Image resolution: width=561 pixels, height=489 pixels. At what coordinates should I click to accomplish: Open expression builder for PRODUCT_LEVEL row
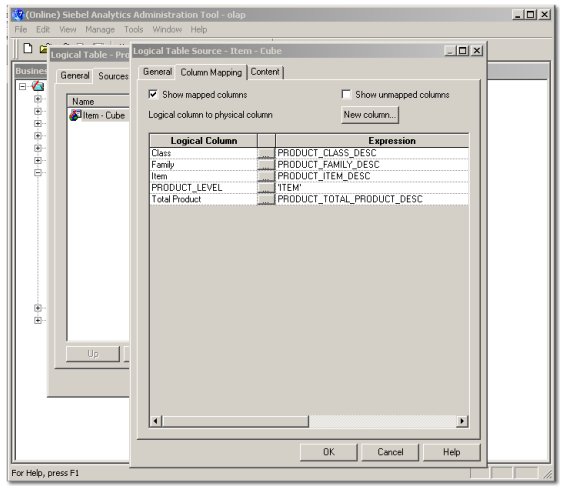coord(266,187)
